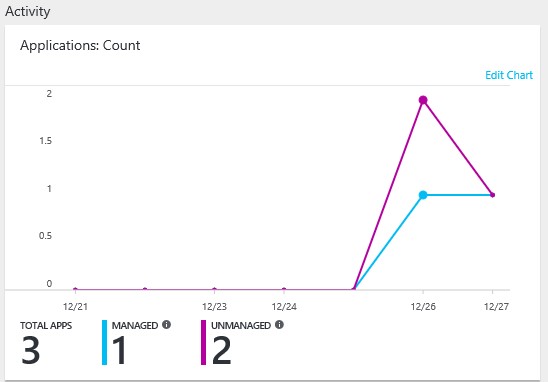Click the TOTAL APPS label
548x382 pixels.
[x=46, y=325]
